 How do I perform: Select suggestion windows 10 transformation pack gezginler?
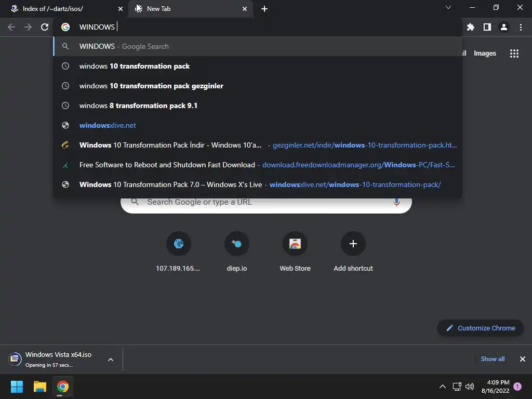[258, 86]
